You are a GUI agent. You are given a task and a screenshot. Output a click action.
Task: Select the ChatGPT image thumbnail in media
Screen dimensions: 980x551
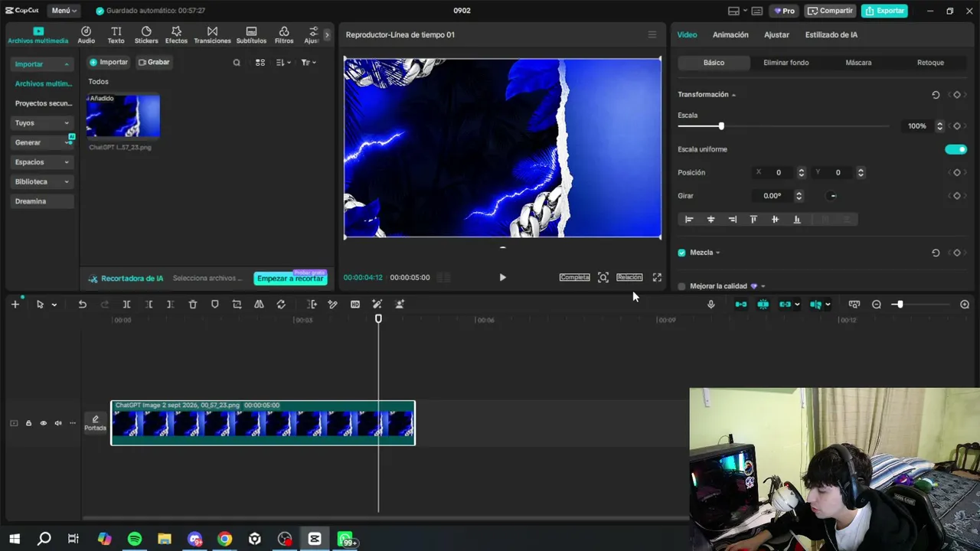click(123, 116)
